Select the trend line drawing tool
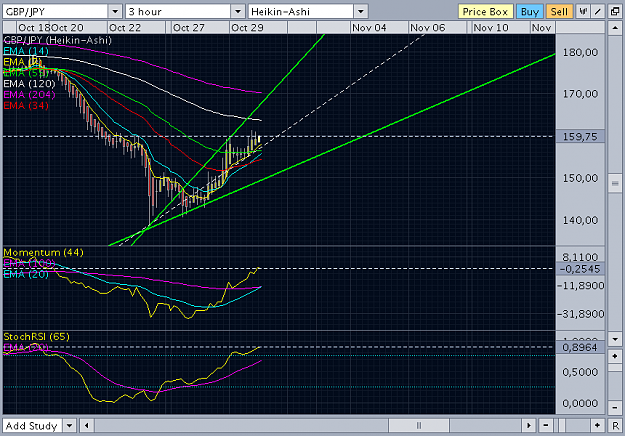 click(x=598, y=12)
